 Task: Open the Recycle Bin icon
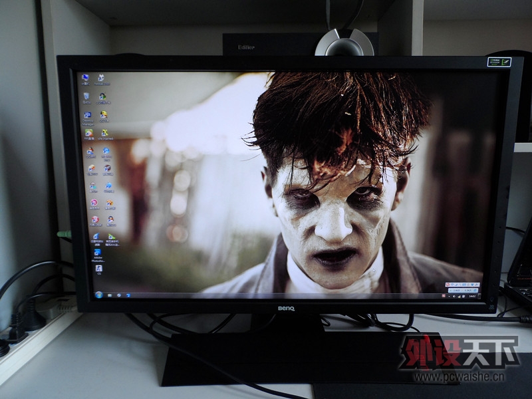pos(86,98)
